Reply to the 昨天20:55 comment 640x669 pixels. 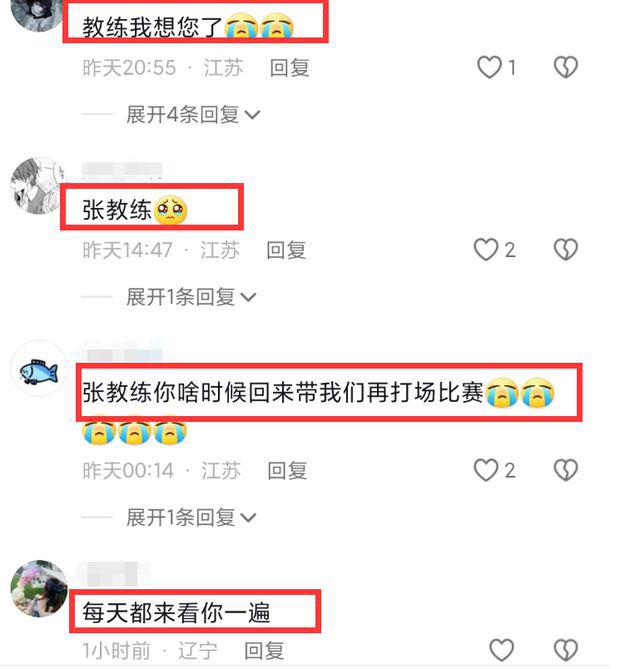[290, 68]
